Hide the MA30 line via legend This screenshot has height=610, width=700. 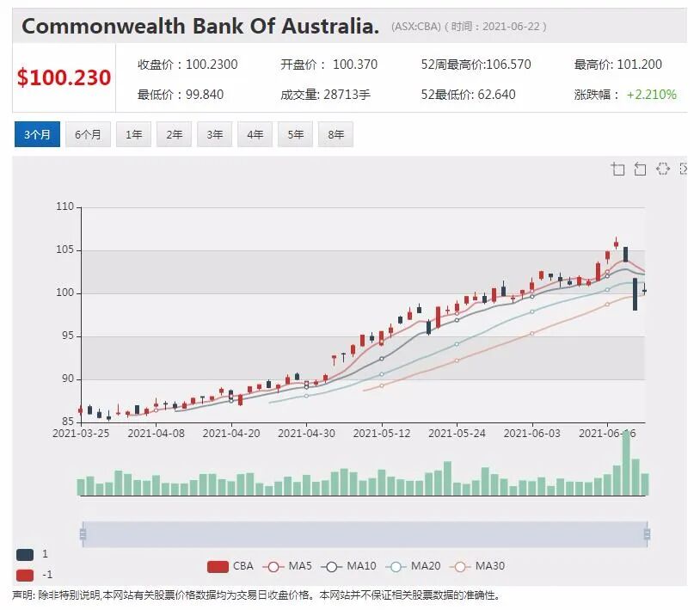tap(476, 566)
